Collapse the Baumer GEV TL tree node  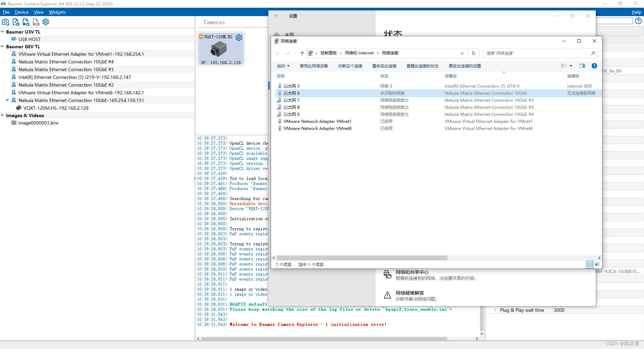[2, 47]
